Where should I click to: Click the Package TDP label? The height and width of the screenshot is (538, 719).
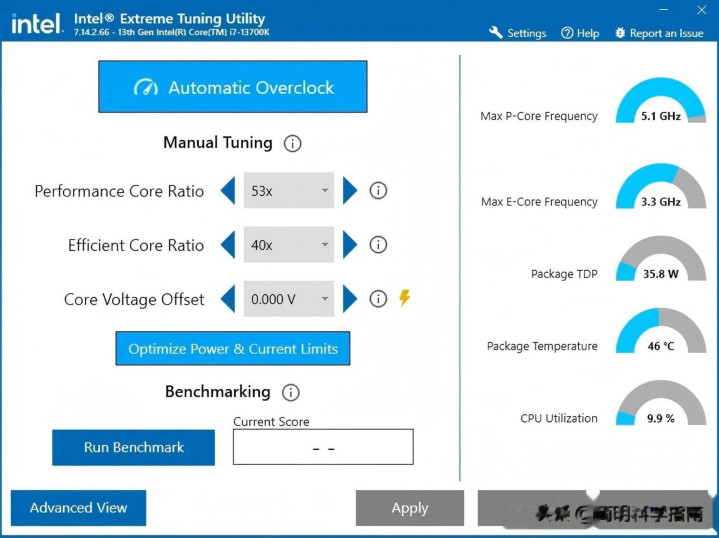pos(564,274)
